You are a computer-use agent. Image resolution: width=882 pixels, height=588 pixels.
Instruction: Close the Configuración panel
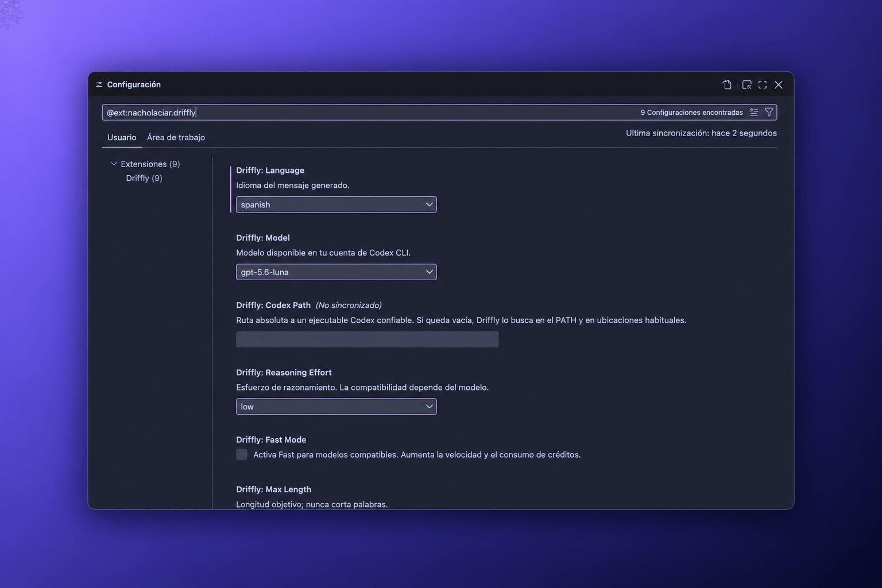(779, 84)
